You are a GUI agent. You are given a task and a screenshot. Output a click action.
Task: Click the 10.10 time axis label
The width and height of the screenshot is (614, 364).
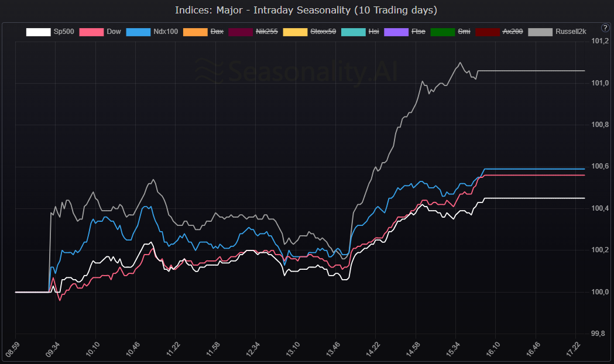tap(92, 349)
